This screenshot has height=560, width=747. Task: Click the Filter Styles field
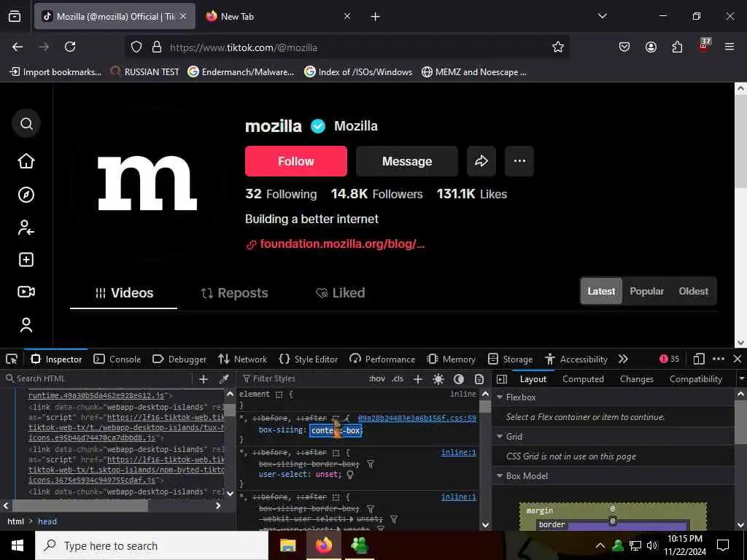tap(302, 379)
